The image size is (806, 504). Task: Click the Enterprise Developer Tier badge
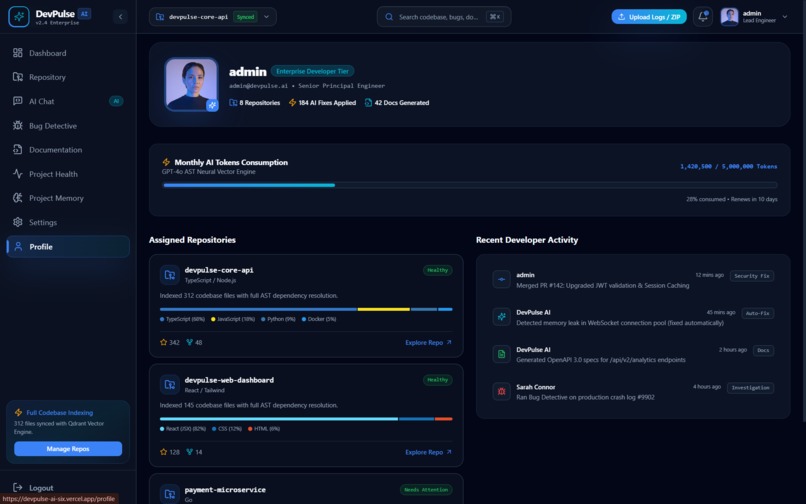[313, 71]
